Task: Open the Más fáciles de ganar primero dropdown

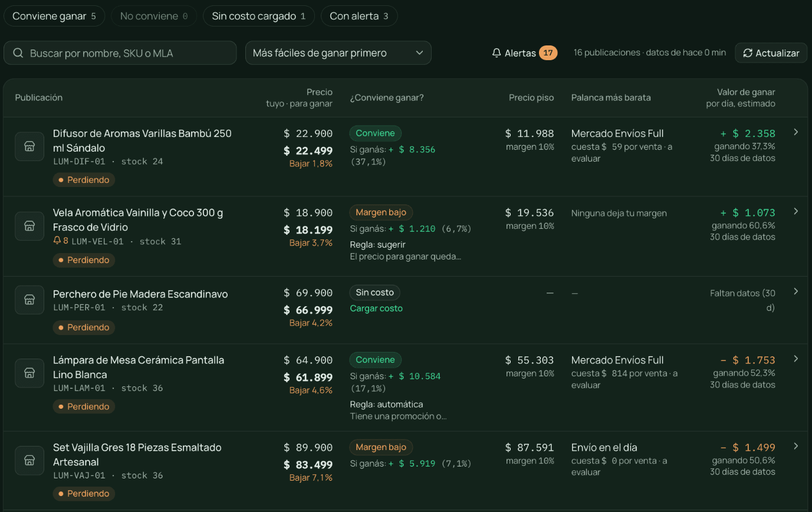Action: tap(338, 53)
